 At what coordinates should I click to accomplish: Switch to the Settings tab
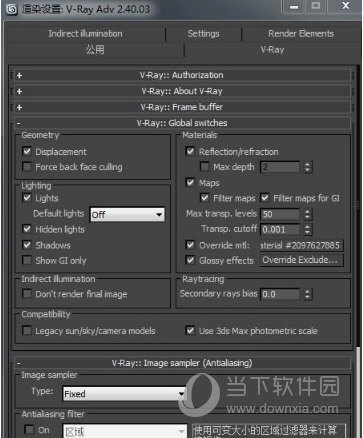coord(203,34)
